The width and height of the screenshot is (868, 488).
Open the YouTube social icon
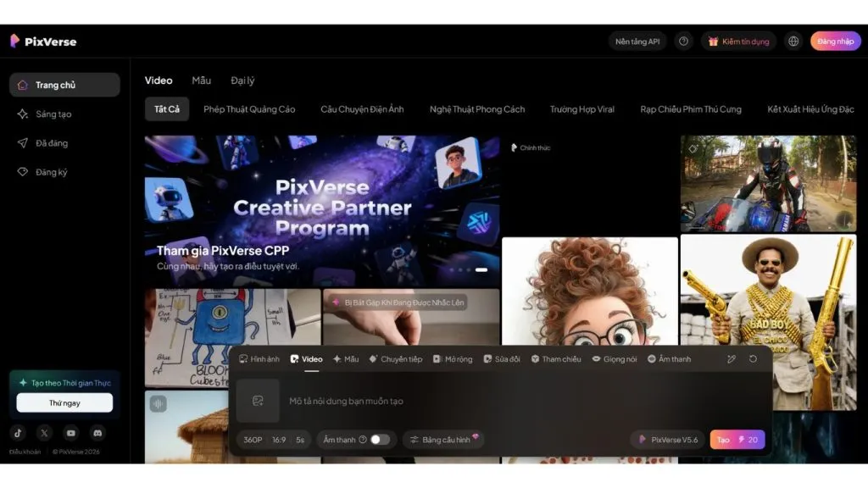click(71, 433)
